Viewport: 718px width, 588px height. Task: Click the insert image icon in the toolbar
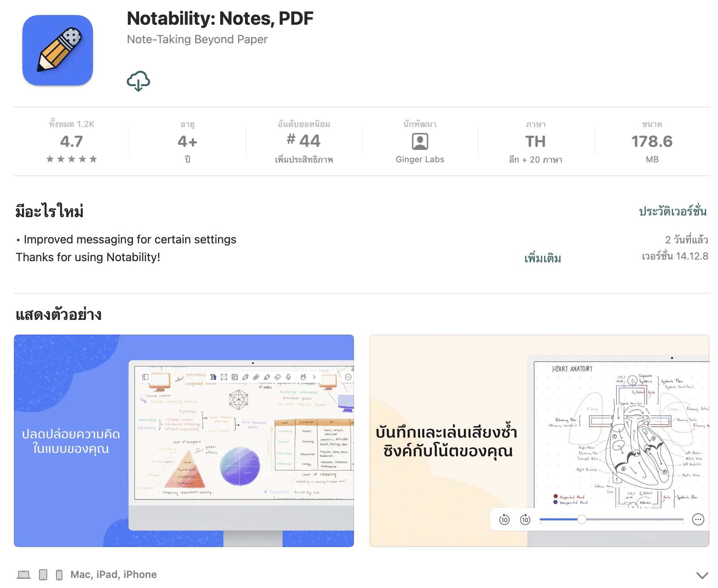(235, 377)
